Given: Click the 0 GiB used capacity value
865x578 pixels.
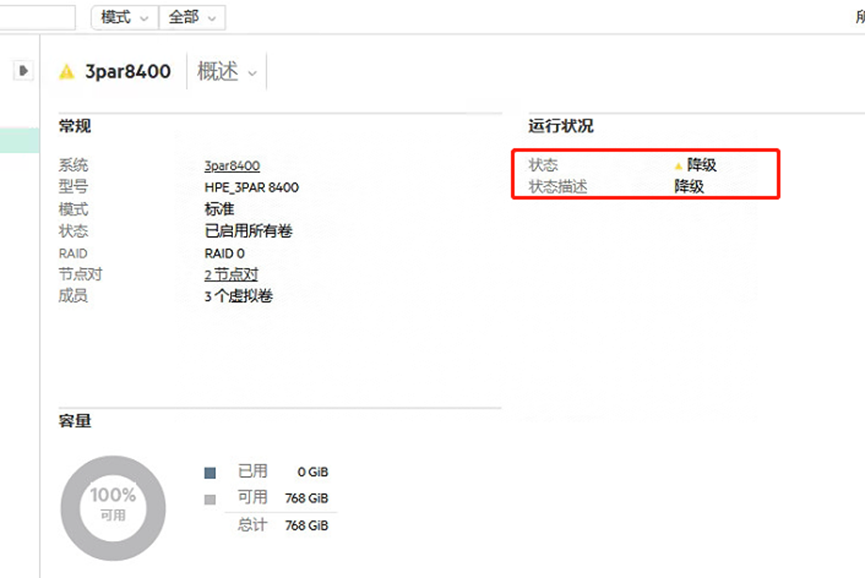Looking at the screenshot, I should [x=313, y=472].
